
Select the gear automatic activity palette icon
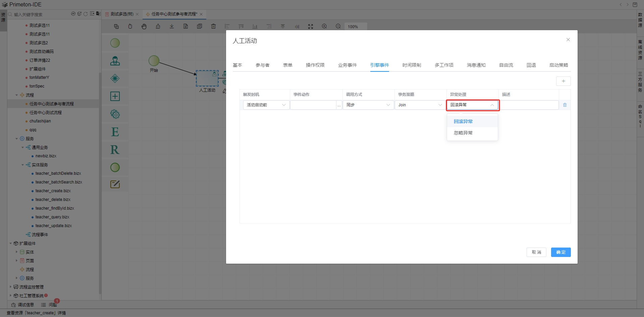(x=115, y=114)
